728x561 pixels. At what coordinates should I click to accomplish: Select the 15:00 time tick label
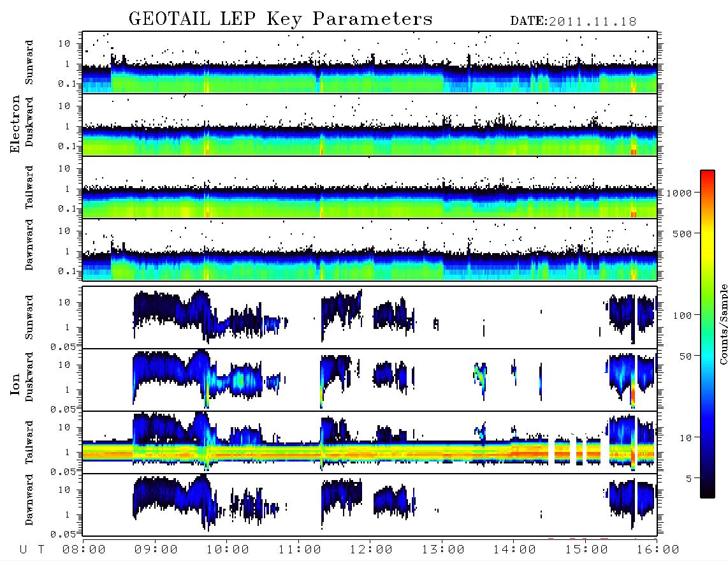pos(586,550)
